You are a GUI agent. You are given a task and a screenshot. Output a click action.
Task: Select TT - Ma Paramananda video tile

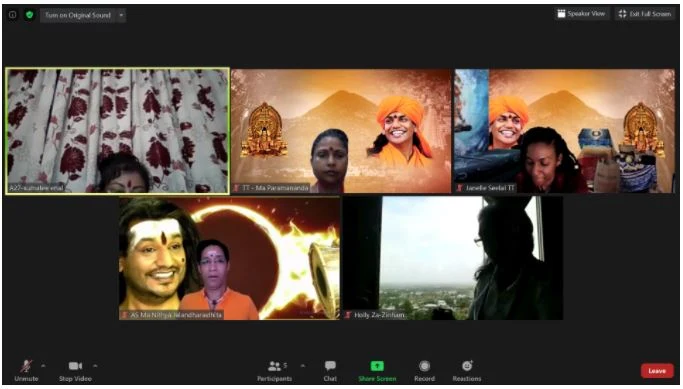click(341, 130)
